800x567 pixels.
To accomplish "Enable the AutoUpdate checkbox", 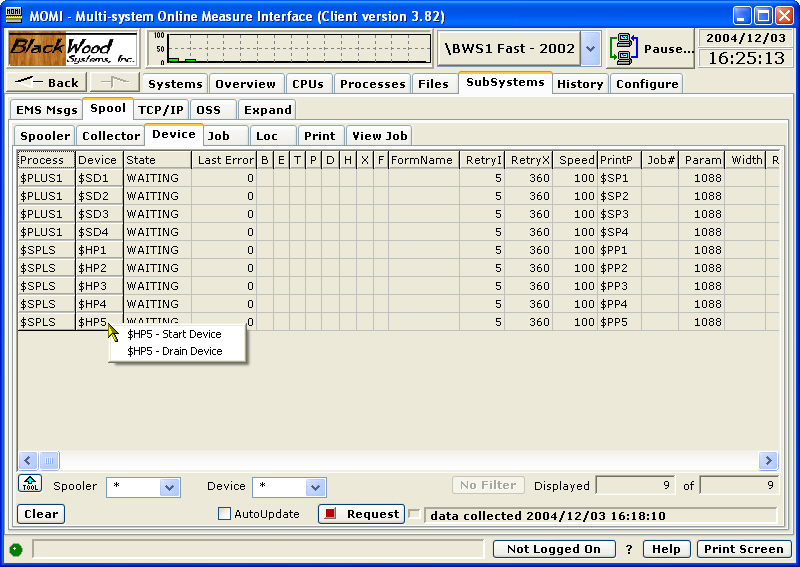I will [x=224, y=514].
